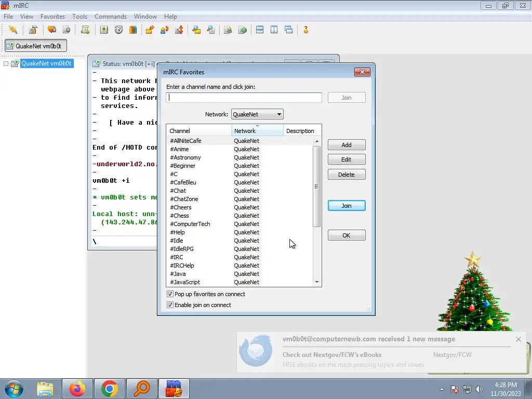This screenshot has height=399, width=532.
Task: Click the channel name input field
Action: pos(244,98)
